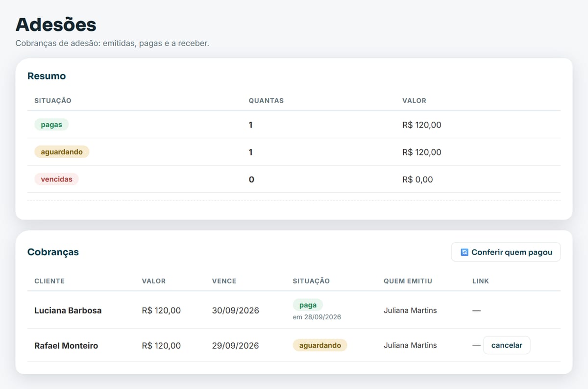
Task: Click the aguardando badge in Rafael Monteiro's row
Action: coord(320,345)
